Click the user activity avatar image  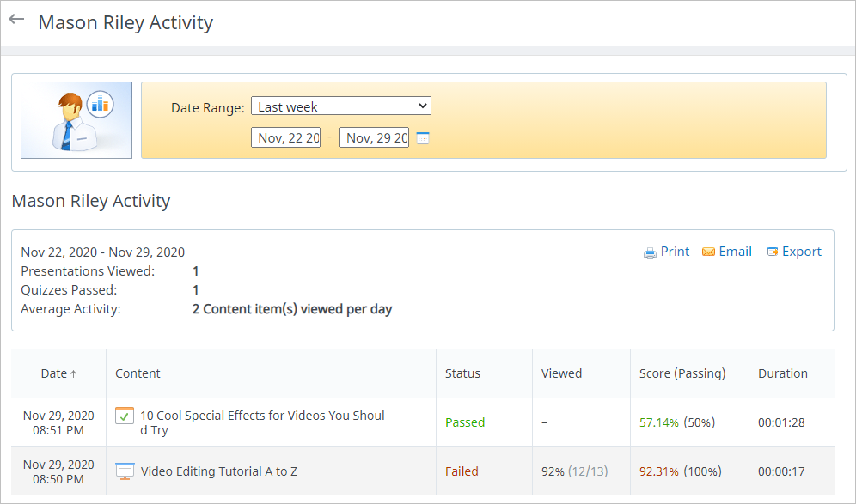click(x=76, y=120)
